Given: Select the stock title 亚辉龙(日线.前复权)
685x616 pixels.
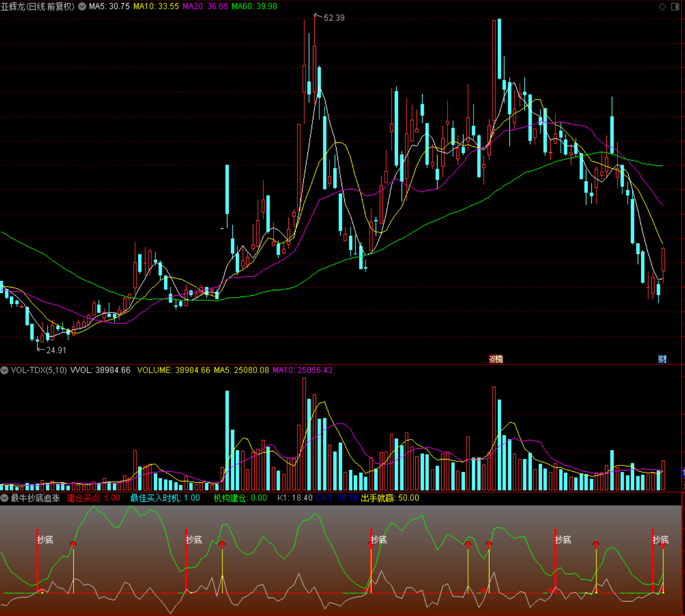Looking at the screenshot, I should 38,6.
